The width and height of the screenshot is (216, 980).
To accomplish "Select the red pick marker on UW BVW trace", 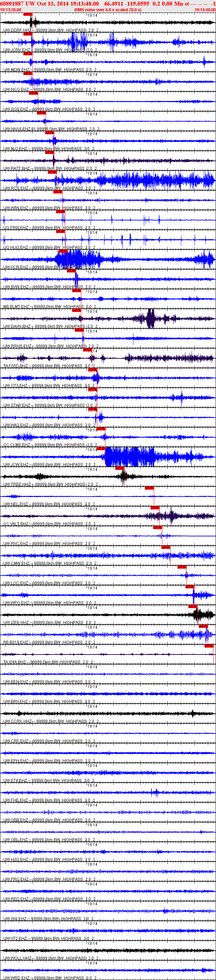I will (x=71, y=271).
